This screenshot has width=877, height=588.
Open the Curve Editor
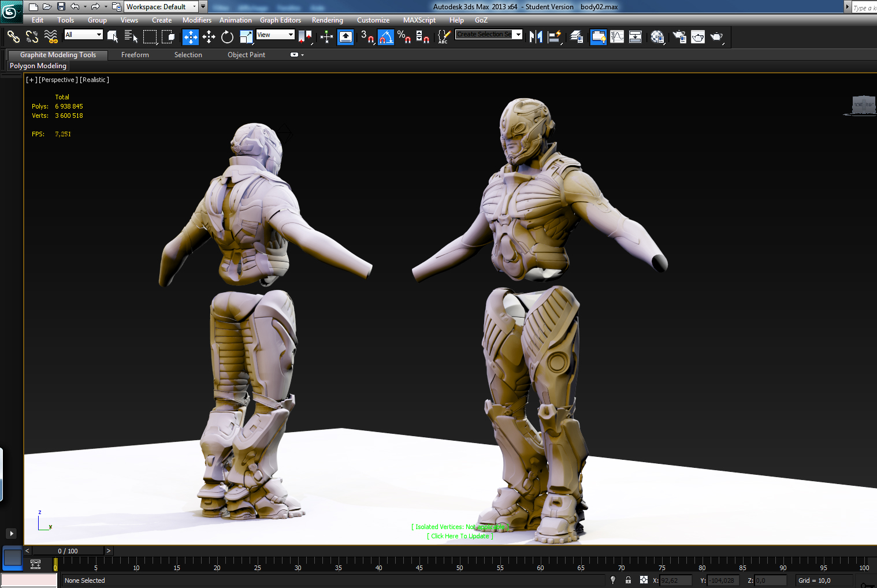[x=617, y=37]
